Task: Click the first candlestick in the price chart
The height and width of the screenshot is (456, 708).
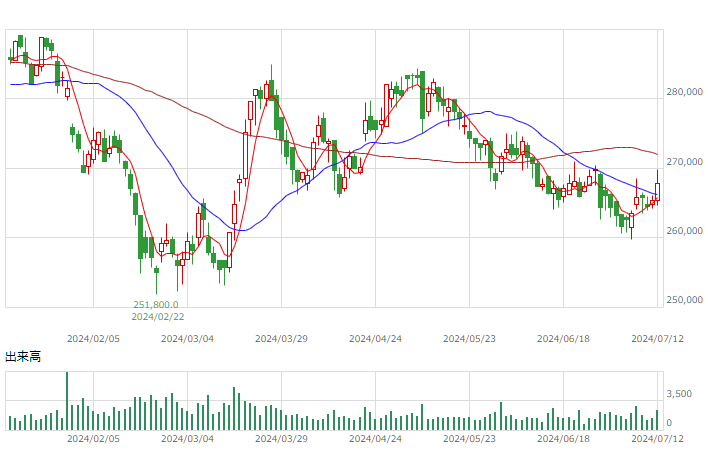Action: pyautogui.click(x=10, y=58)
